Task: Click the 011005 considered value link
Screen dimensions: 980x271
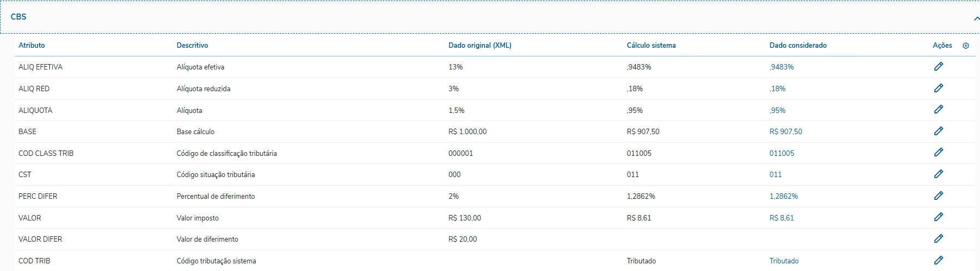Action: click(x=781, y=154)
